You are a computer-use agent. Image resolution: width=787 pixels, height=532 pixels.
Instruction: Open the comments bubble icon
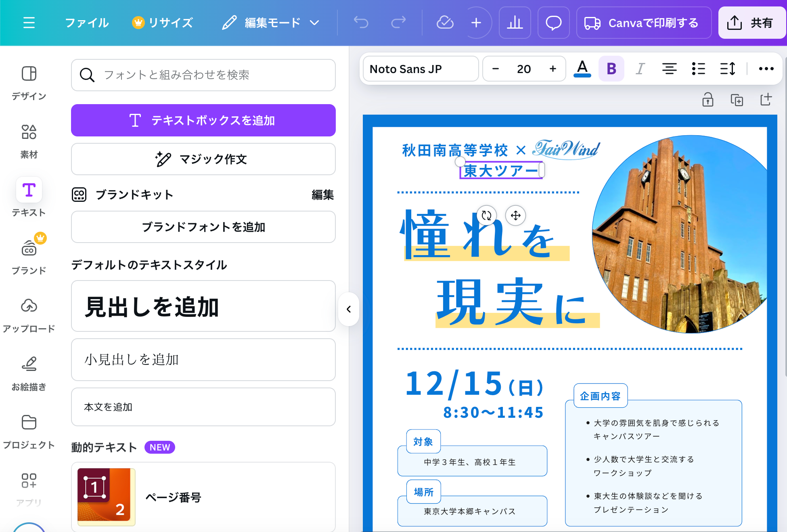coord(553,23)
